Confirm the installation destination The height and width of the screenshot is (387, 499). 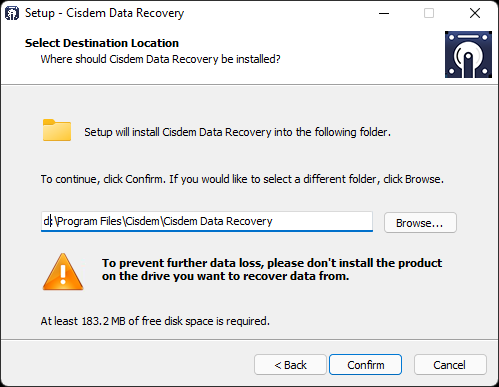pyautogui.click(x=365, y=365)
